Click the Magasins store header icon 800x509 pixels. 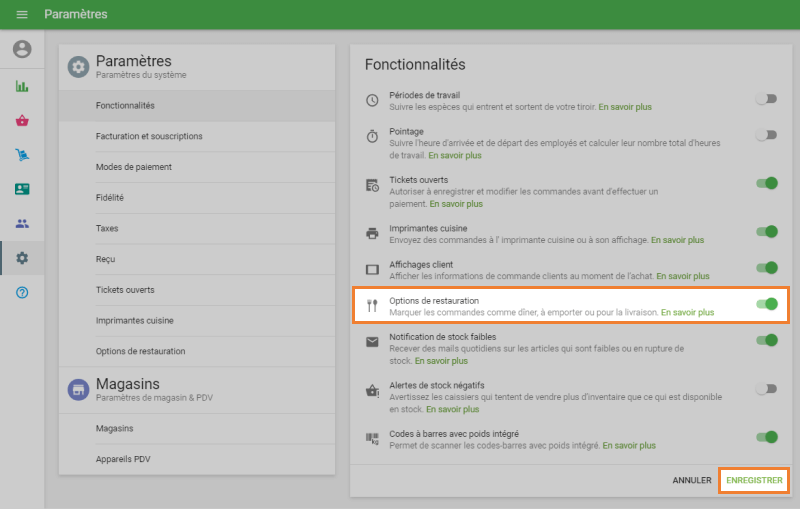pos(78,390)
